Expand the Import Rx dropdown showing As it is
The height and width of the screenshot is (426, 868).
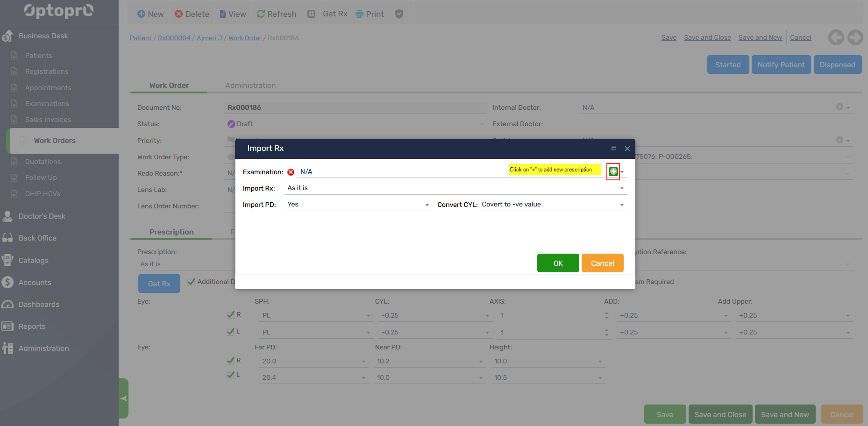(x=621, y=188)
